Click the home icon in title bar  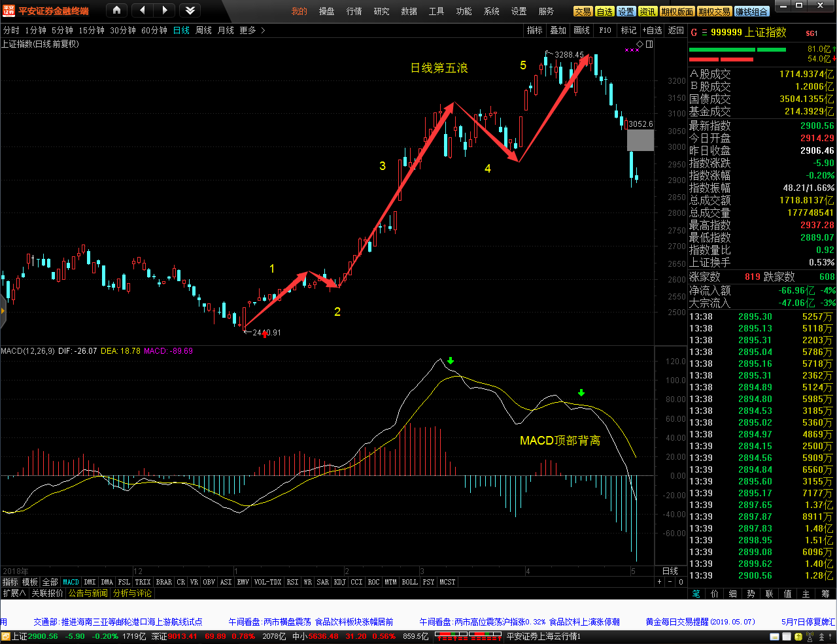click(x=116, y=10)
